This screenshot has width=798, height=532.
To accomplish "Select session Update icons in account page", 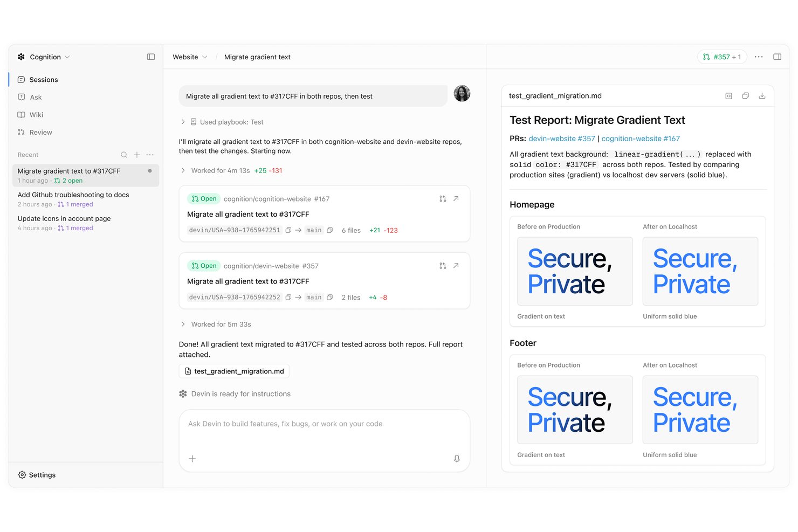I will pos(85,223).
